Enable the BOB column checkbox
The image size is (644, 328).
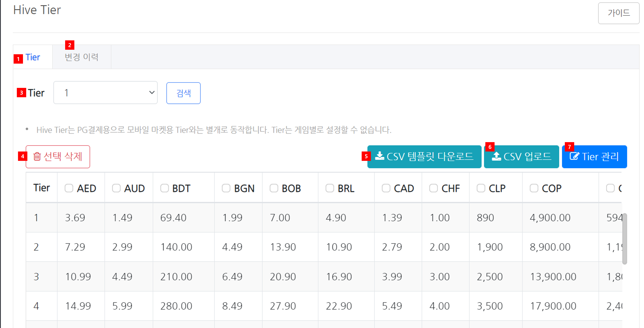tap(274, 188)
